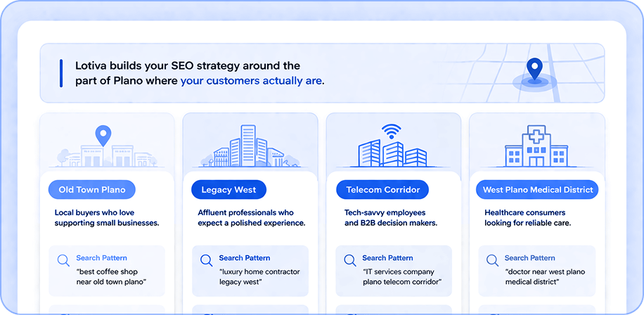Click 'Tech-savvy employees and B2B decision makers' text
This screenshot has height=315, width=644.
point(391,218)
